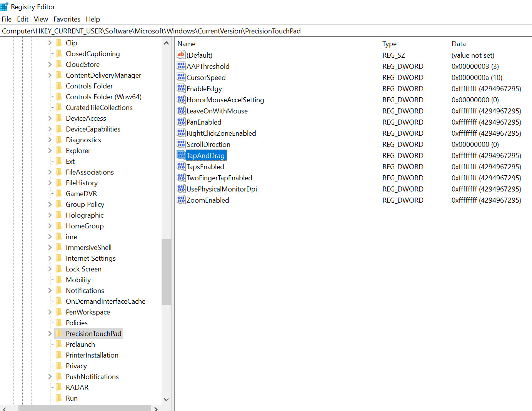Expand the DeviceAccess key
This screenshot has width=532, height=411.
point(50,118)
